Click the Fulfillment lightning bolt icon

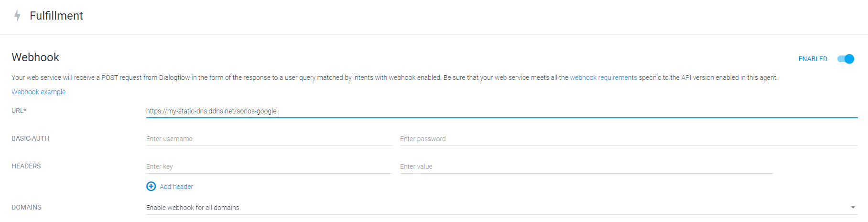pos(18,16)
